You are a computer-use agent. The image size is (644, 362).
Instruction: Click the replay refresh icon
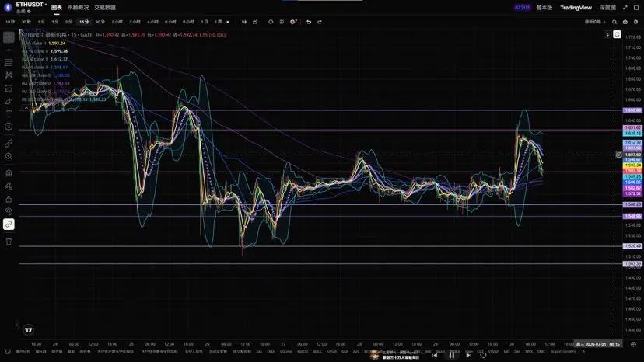271,22
